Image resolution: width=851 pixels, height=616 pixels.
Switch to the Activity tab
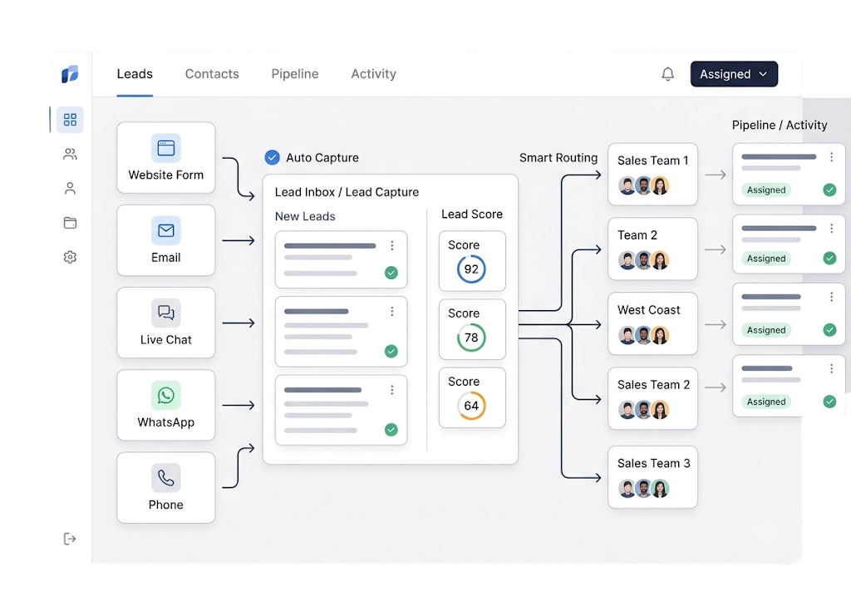[373, 74]
